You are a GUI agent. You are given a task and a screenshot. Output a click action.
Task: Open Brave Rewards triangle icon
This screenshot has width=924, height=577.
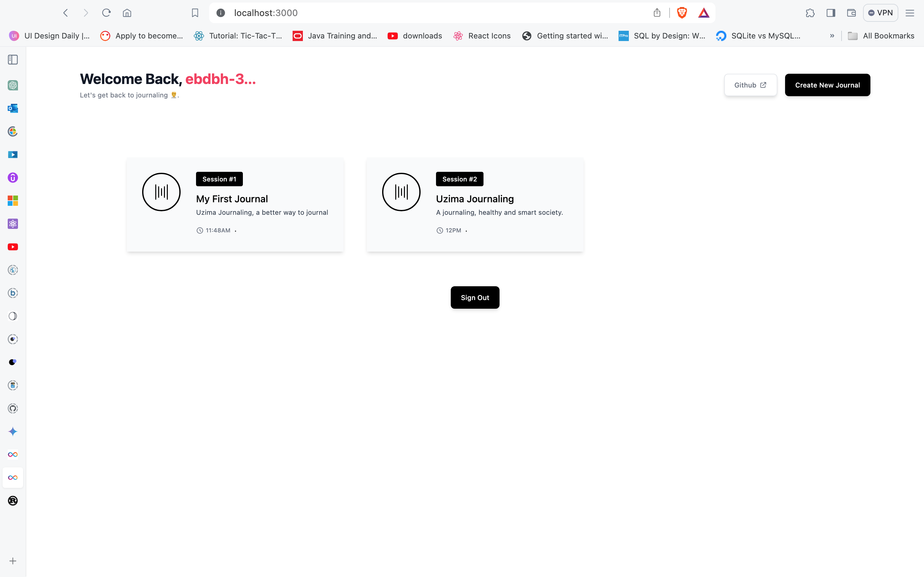click(703, 13)
